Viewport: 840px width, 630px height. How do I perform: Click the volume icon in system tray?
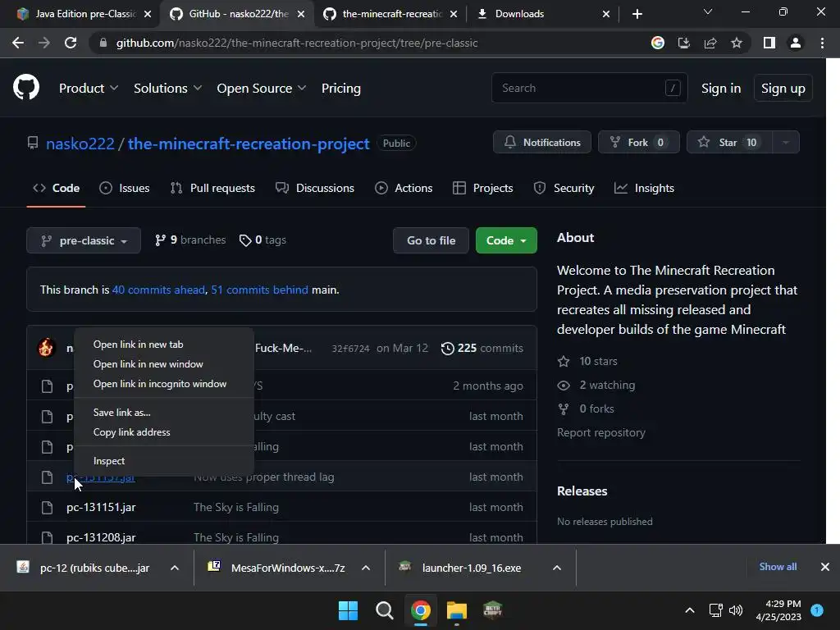click(736, 610)
